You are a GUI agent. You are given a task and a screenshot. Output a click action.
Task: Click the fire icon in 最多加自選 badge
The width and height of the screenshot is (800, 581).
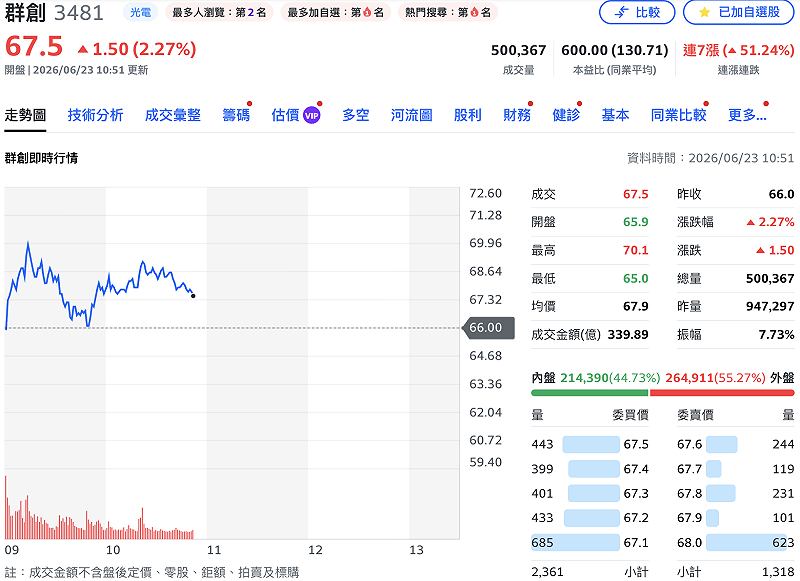367,12
